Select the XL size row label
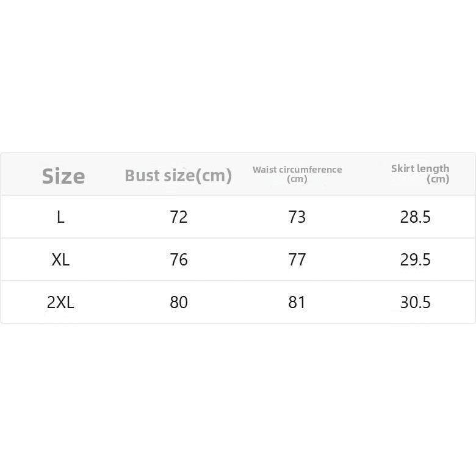This screenshot has width=476, height=476. [60, 260]
